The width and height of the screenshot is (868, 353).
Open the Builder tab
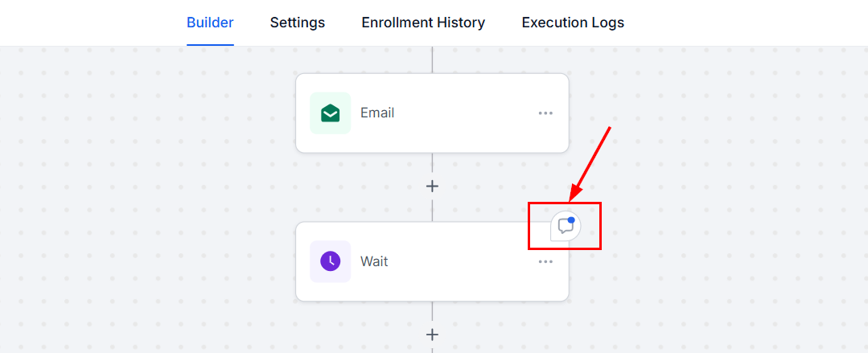click(x=210, y=23)
